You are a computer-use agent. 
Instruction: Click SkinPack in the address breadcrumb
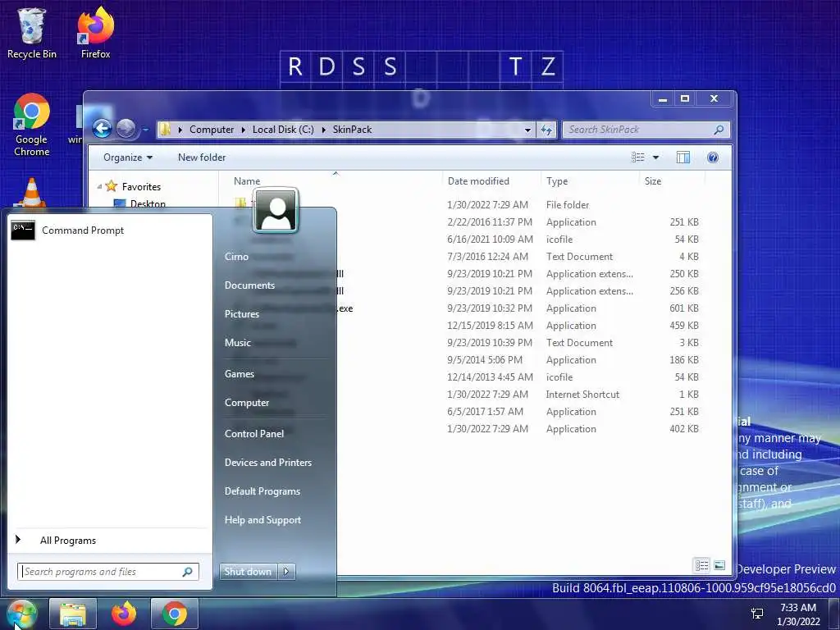pyautogui.click(x=352, y=130)
